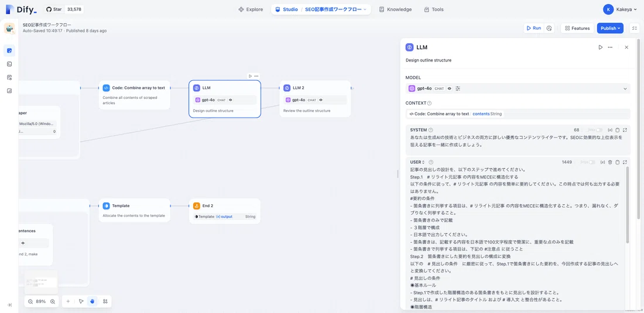This screenshot has height=313, width=644.
Task: Toggle Jinja switch in USER prompt
Action: [x=592, y=163]
